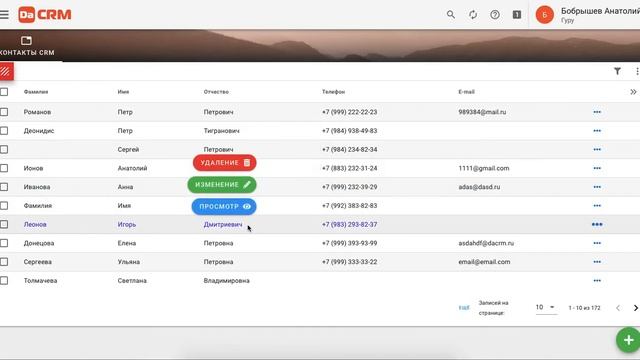
Task: Go to next page arrow
Action: pyautogui.click(x=635, y=308)
